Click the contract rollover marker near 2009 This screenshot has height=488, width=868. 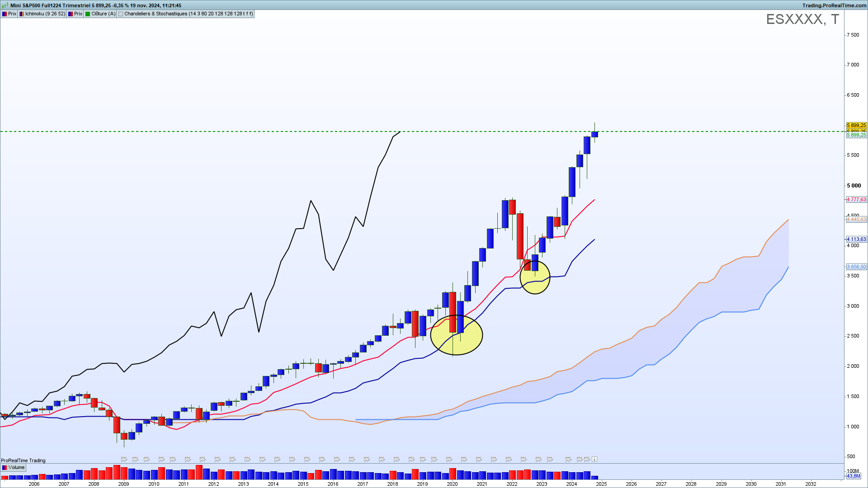click(124, 459)
